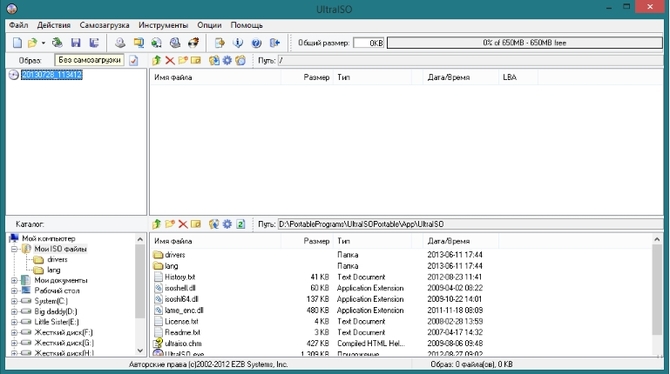The image size is (670, 374).
Task: Expand the 'Мои документы' tree node
Action: [14, 280]
